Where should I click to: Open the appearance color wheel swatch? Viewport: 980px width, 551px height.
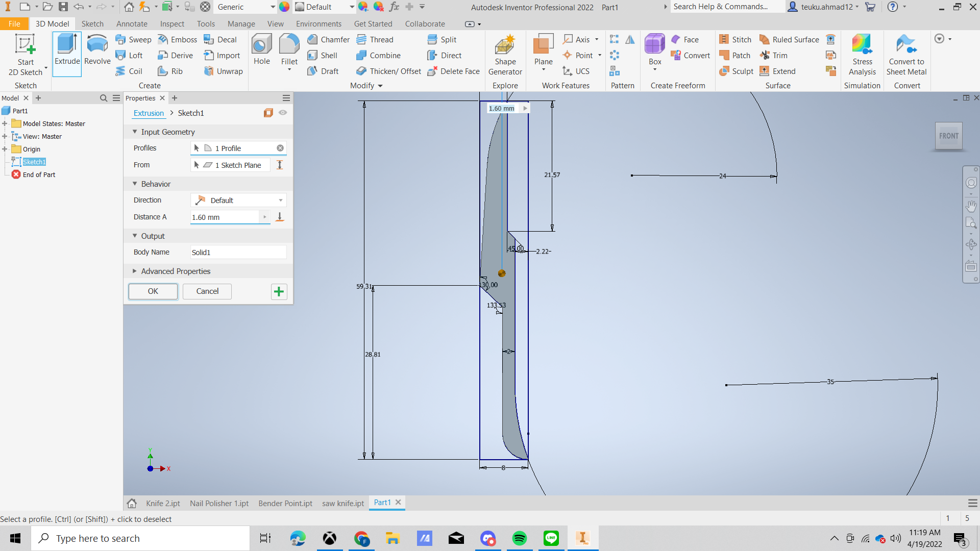click(x=284, y=7)
